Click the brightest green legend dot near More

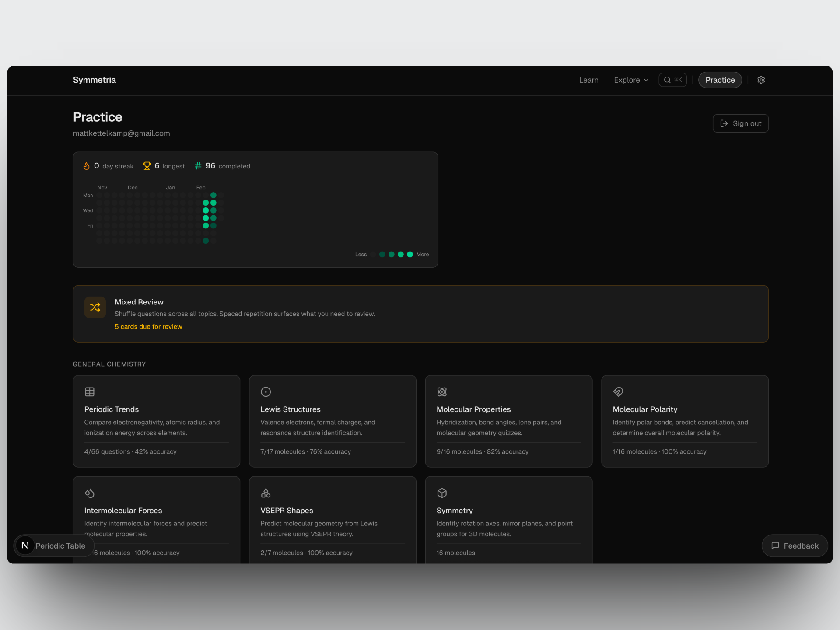point(410,254)
